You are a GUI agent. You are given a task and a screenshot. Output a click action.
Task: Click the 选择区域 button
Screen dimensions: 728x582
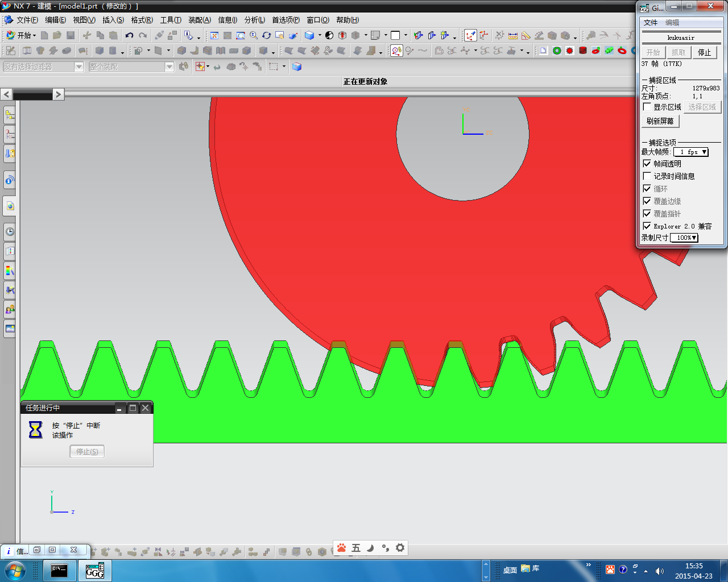[x=702, y=107]
